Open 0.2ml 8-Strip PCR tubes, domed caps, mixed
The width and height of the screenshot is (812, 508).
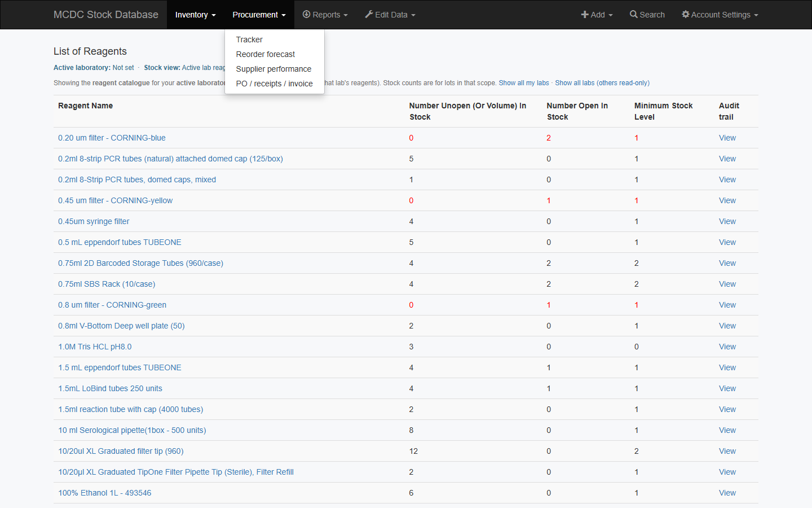point(137,179)
